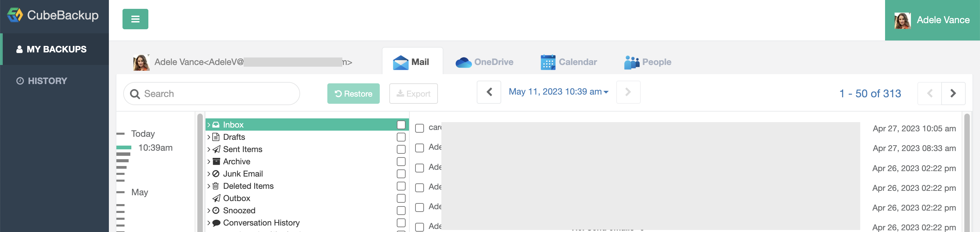980x232 pixels.
Task: Expand the Conversation History folder chevron
Action: (209, 223)
